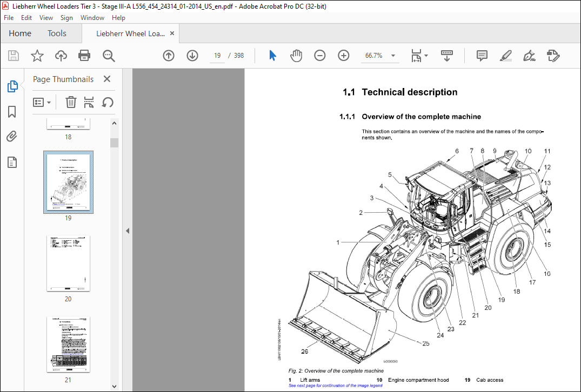Open thumbnail Options menu dropdown
581x392 pixels.
tap(42, 103)
